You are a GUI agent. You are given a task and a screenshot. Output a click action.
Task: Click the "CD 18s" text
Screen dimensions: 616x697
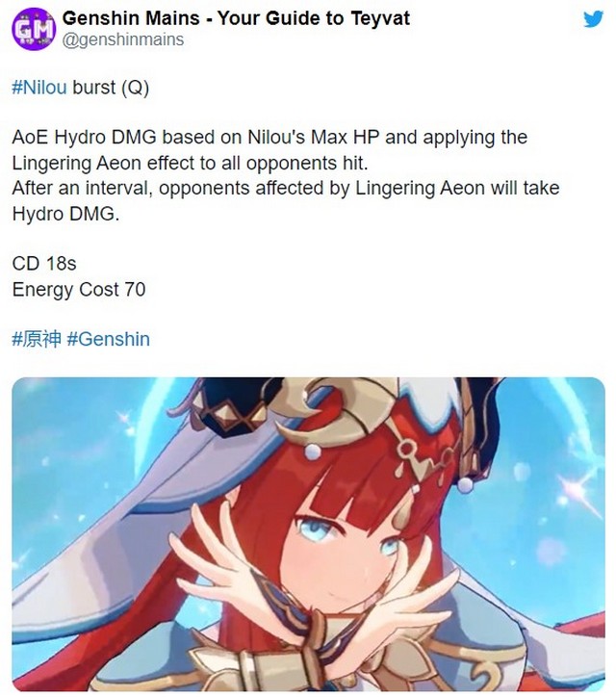pos(44,264)
